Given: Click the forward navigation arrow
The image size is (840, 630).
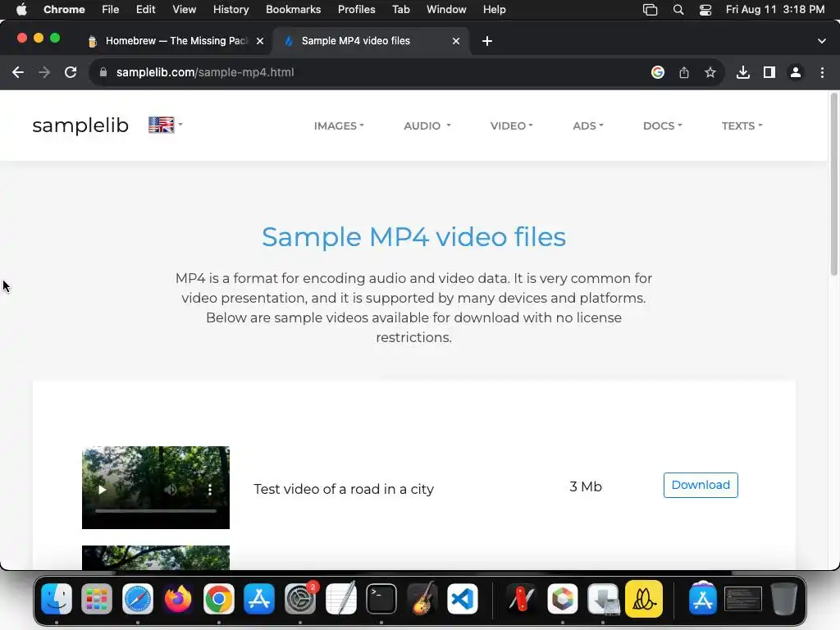Looking at the screenshot, I should pyautogui.click(x=44, y=72).
